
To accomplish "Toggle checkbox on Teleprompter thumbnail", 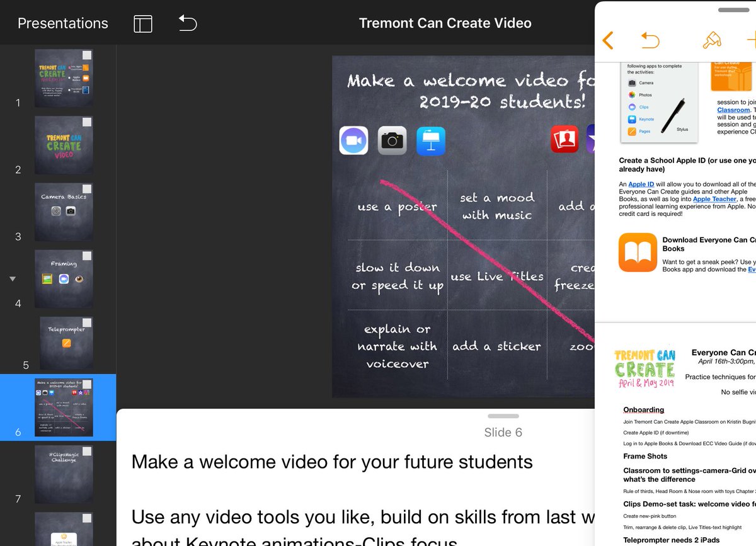I will (x=87, y=323).
